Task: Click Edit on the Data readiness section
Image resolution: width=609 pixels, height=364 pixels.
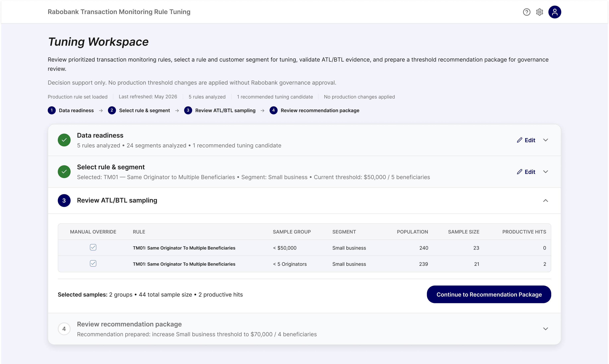Action: point(526,140)
